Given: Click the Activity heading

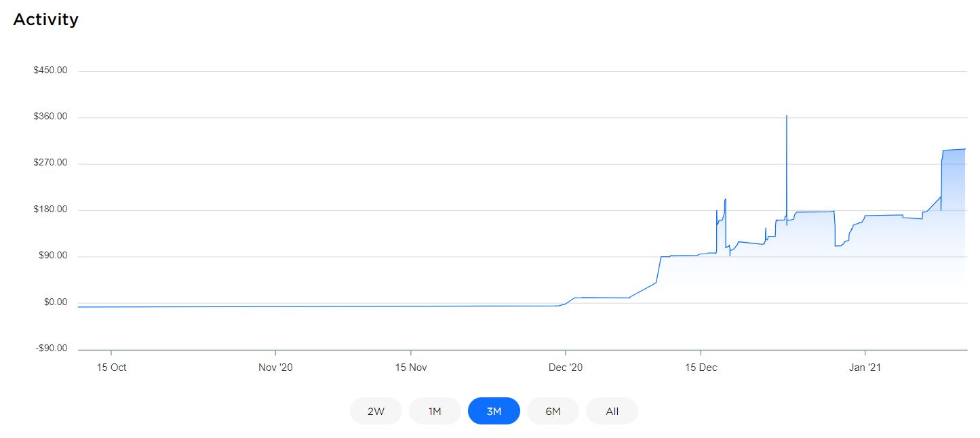Looking at the screenshot, I should 45,20.
